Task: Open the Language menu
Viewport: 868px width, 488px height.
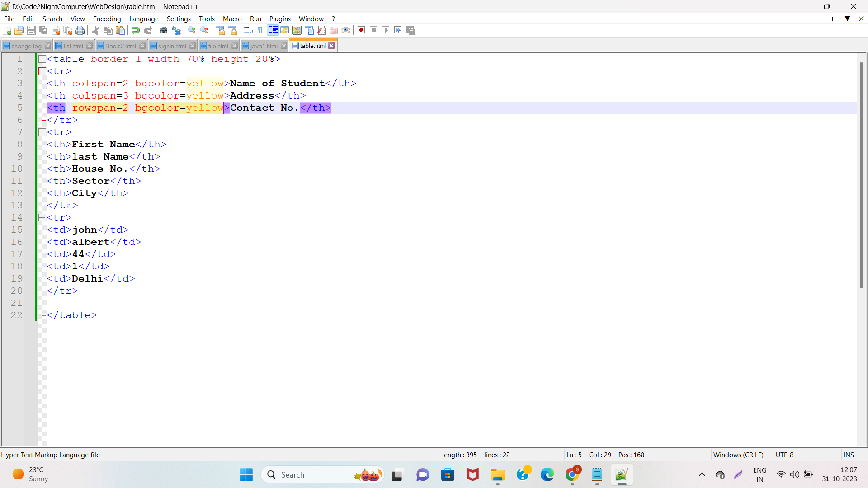Action: point(144,19)
